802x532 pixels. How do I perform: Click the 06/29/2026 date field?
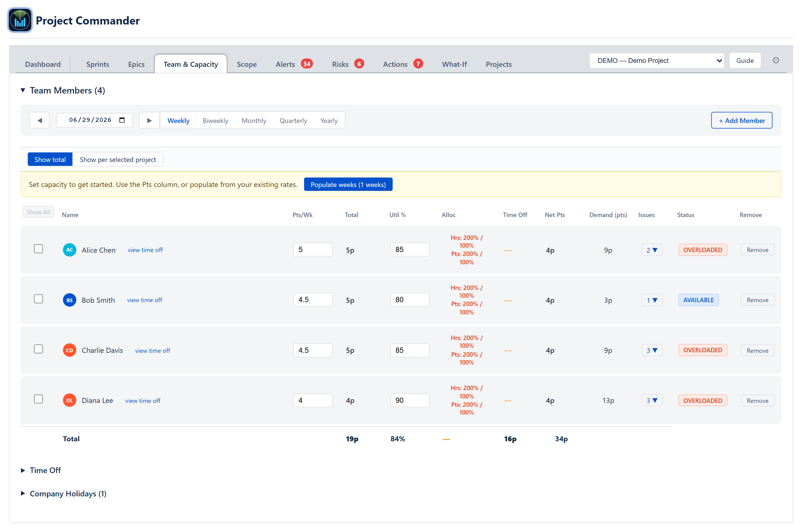pyautogui.click(x=94, y=120)
